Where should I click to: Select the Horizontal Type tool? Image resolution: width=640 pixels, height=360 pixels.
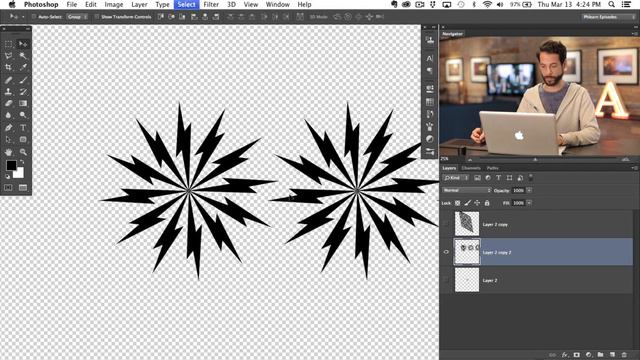click(23, 128)
